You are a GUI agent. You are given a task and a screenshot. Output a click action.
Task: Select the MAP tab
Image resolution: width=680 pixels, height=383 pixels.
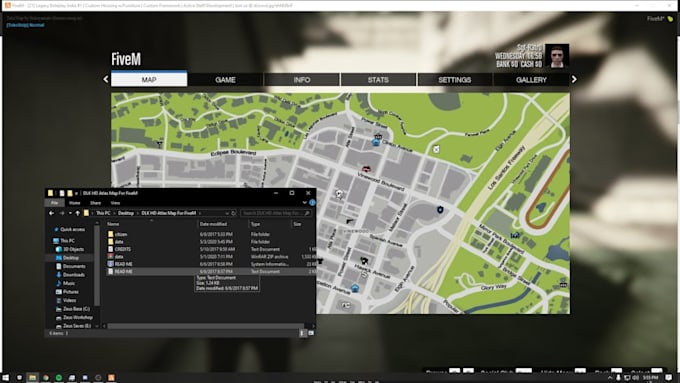149,79
